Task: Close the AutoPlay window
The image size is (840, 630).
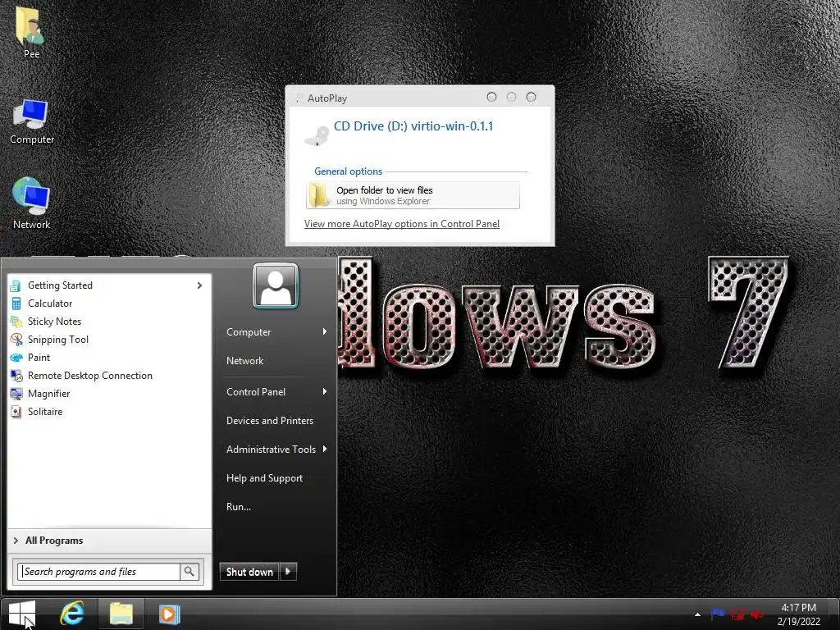Action: pyautogui.click(x=531, y=97)
